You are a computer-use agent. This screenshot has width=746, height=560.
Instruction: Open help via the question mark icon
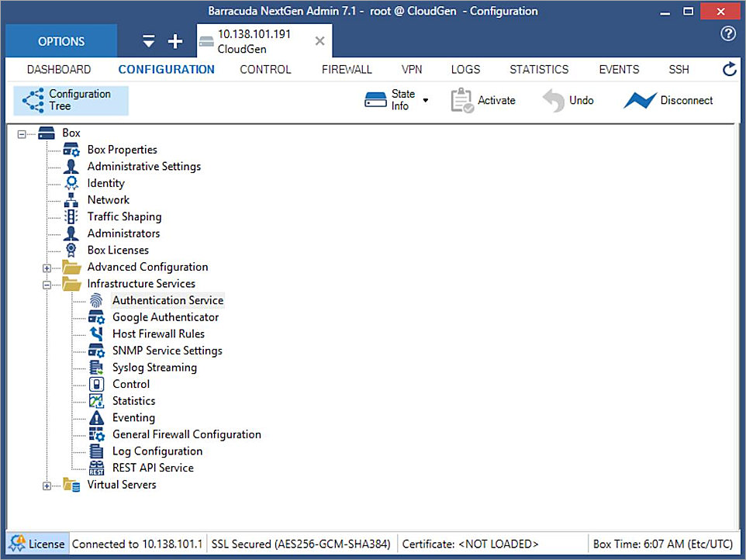click(727, 34)
